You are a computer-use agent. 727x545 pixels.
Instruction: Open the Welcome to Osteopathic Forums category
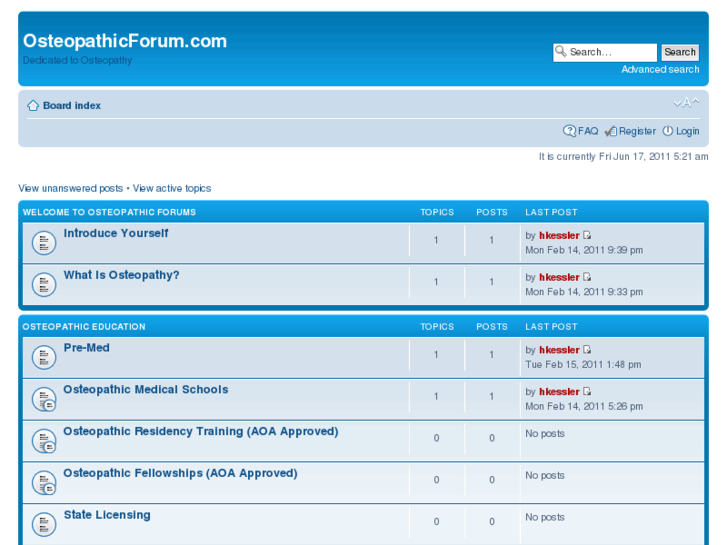(109, 212)
